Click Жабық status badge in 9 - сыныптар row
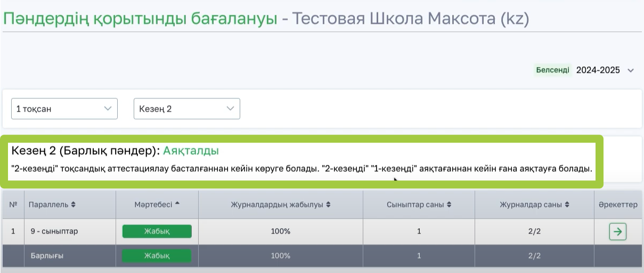644x273 pixels. click(157, 231)
